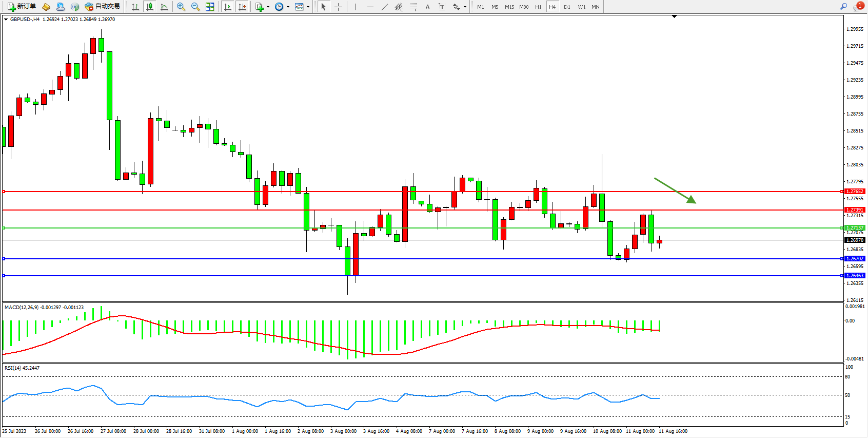Select the text label tool
The image size is (868, 438).
coord(442,7)
